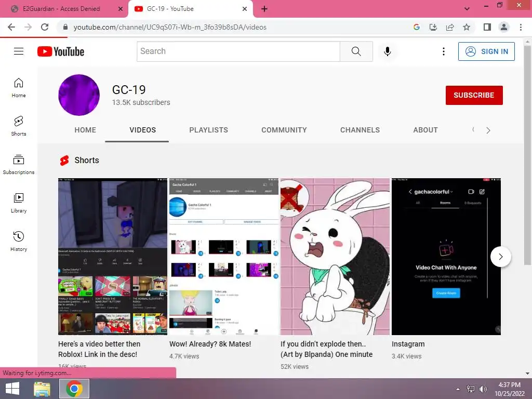Open the gachacolorful Instagram thumbnail
The width and height of the screenshot is (532, 399).
coord(446,257)
